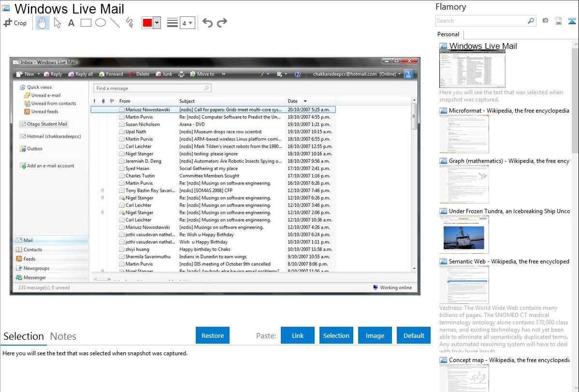
Task: Switch to the Selection tab
Action: click(24, 336)
